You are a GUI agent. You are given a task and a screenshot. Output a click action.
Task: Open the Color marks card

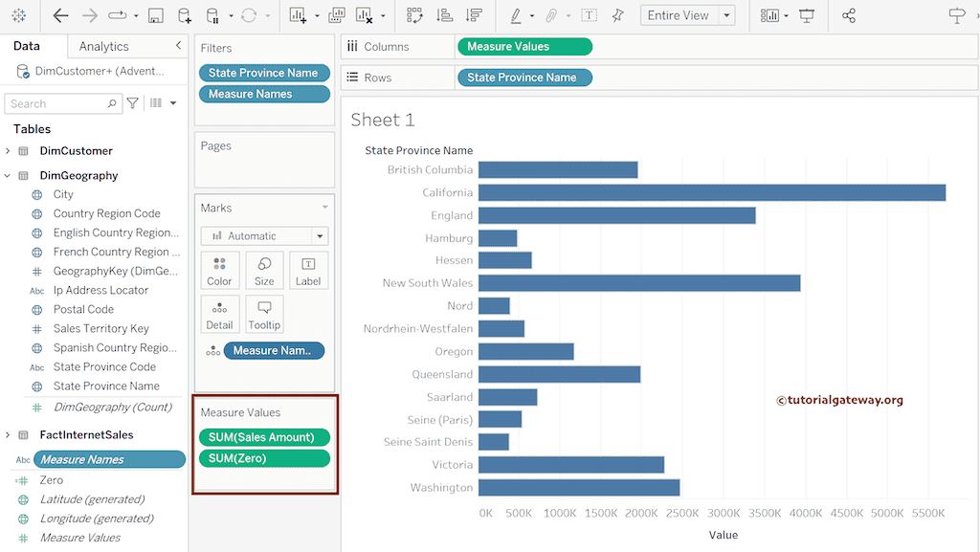[219, 271]
